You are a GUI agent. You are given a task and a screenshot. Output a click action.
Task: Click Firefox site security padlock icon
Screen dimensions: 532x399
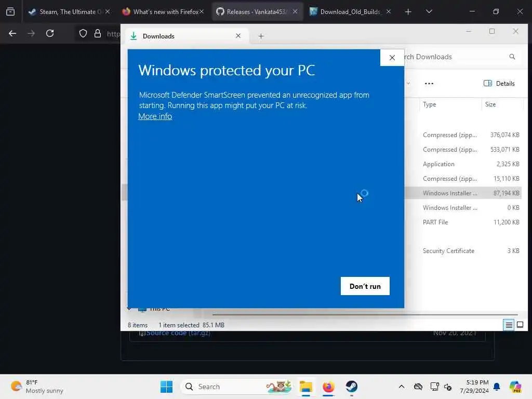click(x=97, y=33)
